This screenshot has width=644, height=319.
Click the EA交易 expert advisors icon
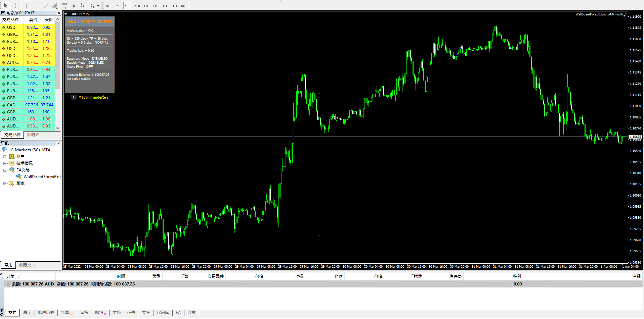(x=12, y=170)
